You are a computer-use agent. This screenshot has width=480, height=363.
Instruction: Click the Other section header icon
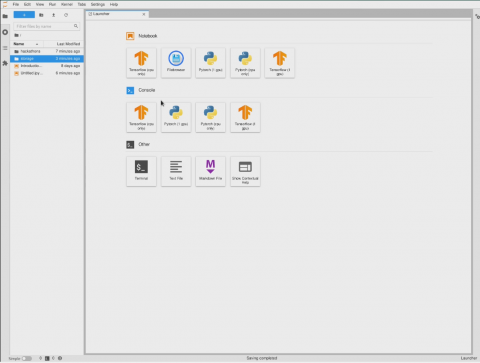tap(130, 145)
